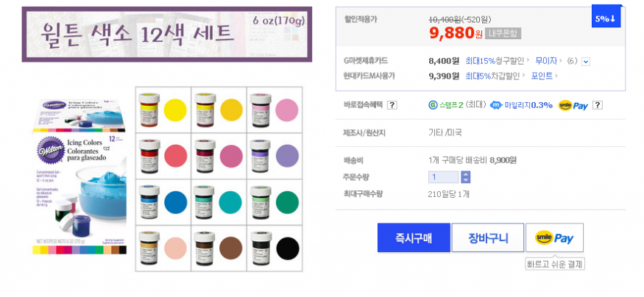The height and width of the screenshot is (297, 644).
Task: Click the black color swatch circle
Action: [x=286, y=248]
